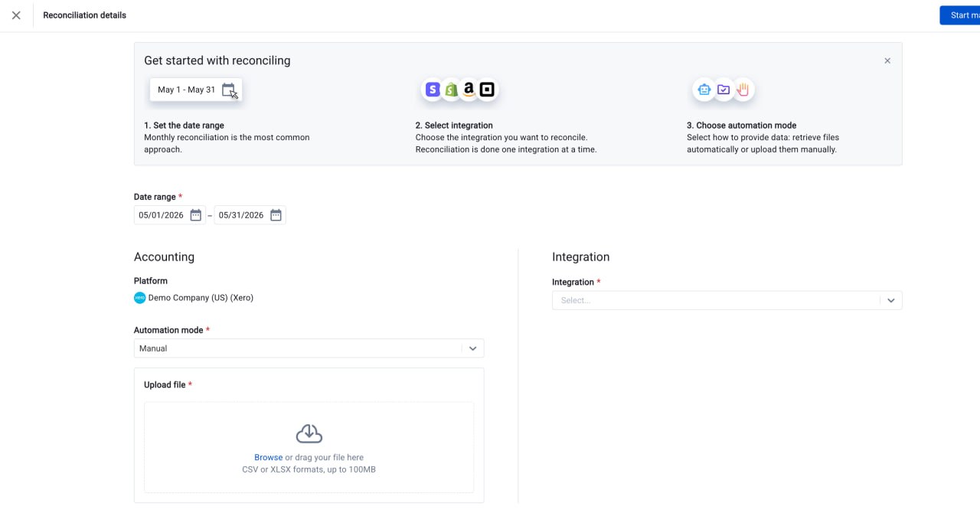The height and width of the screenshot is (523, 980).
Task: Click the file drop zone area
Action: pyautogui.click(x=309, y=447)
